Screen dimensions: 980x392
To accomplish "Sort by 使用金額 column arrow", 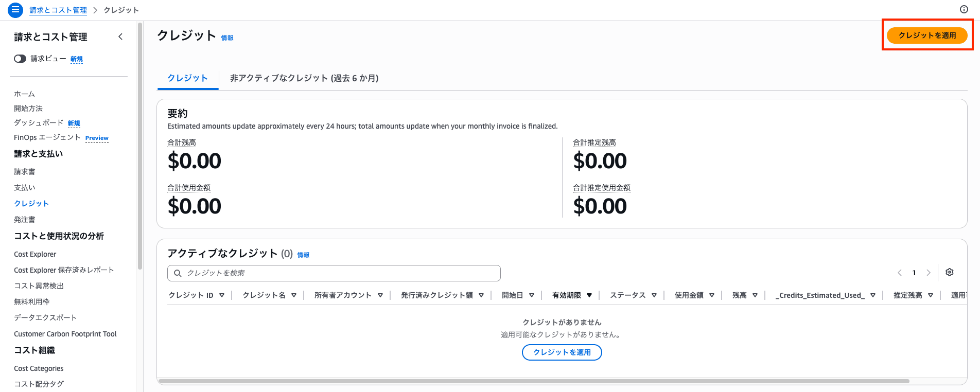I will 712,295.
